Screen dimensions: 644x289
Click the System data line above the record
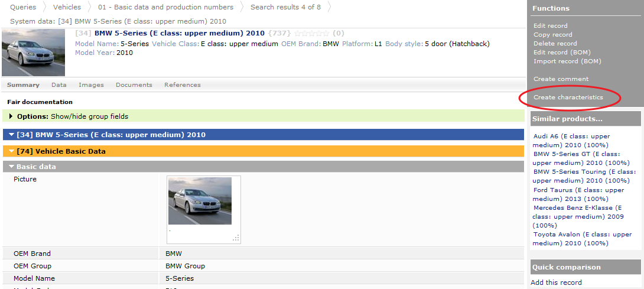pyautogui.click(x=118, y=21)
